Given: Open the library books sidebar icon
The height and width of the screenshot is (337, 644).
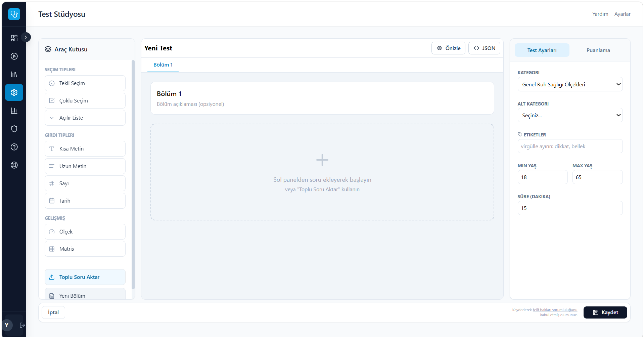Looking at the screenshot, I should tap(14, 74).
